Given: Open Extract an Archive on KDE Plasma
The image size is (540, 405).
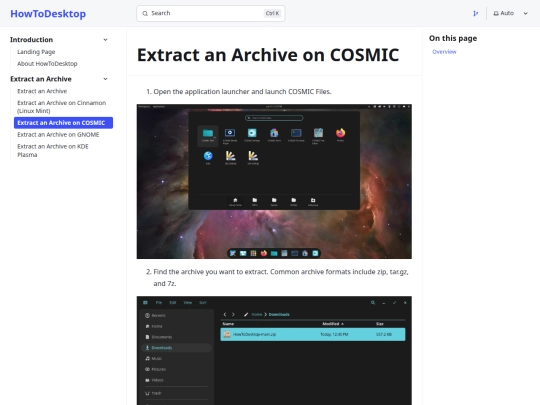Looking at the screenshot, I should point(53,150).
